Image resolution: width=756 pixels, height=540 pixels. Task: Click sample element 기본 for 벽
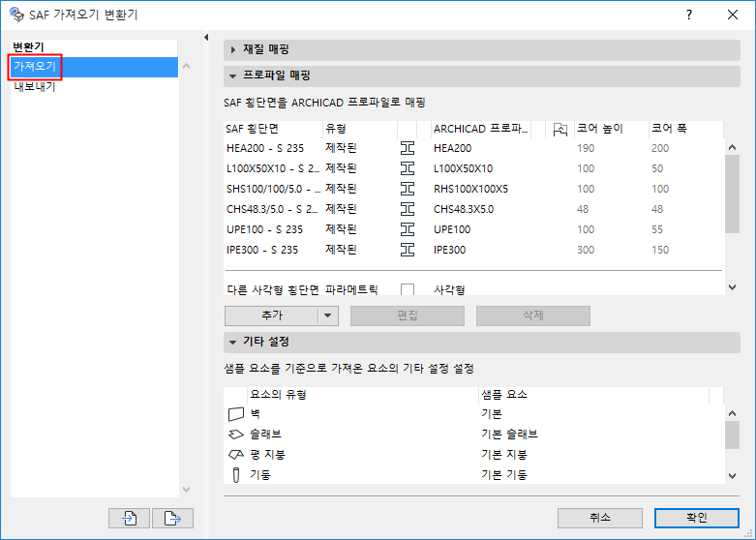pos(492,413)
